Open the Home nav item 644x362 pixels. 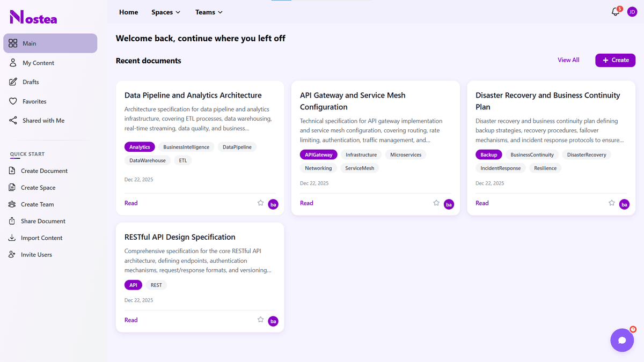pos(128,12)
